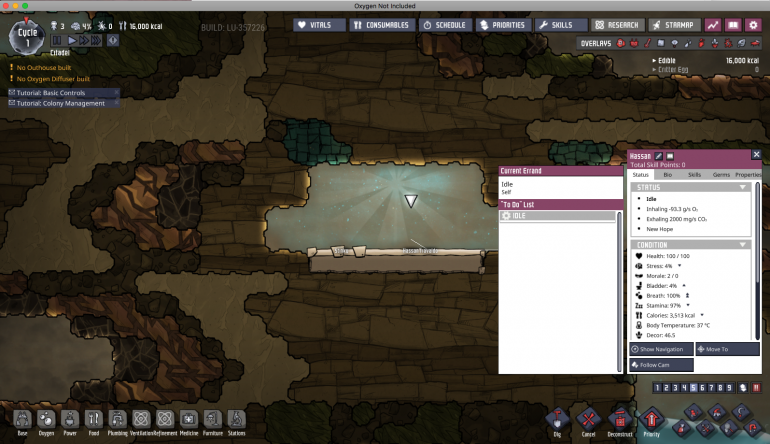
Task: Collapse the CONDITION section
Action: click(742, 245)
